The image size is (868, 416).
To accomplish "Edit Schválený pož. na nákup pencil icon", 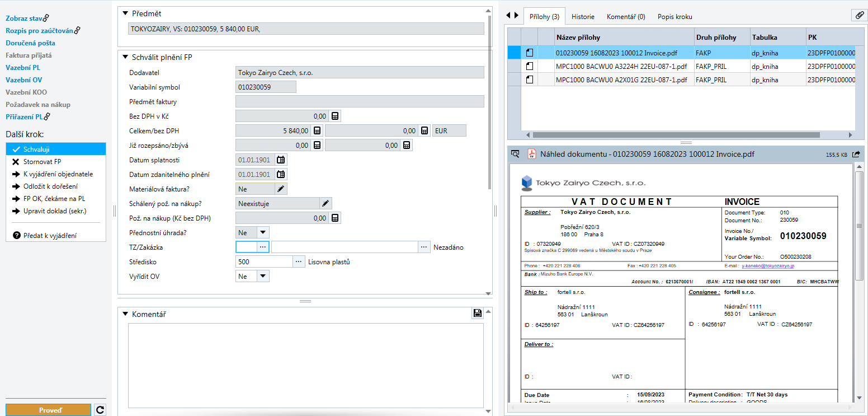I will pos(326,204).
